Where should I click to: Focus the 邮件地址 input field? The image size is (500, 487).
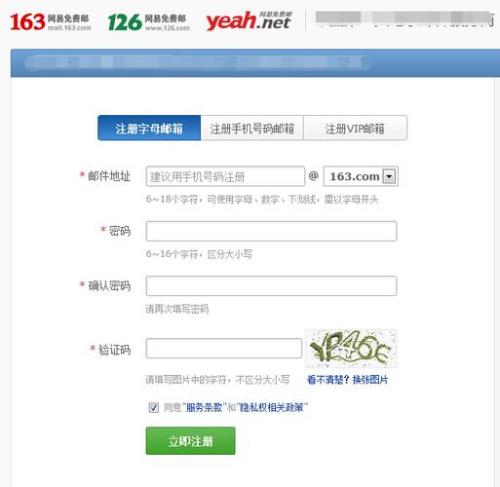pyautogui.click(x=225, y=176)
